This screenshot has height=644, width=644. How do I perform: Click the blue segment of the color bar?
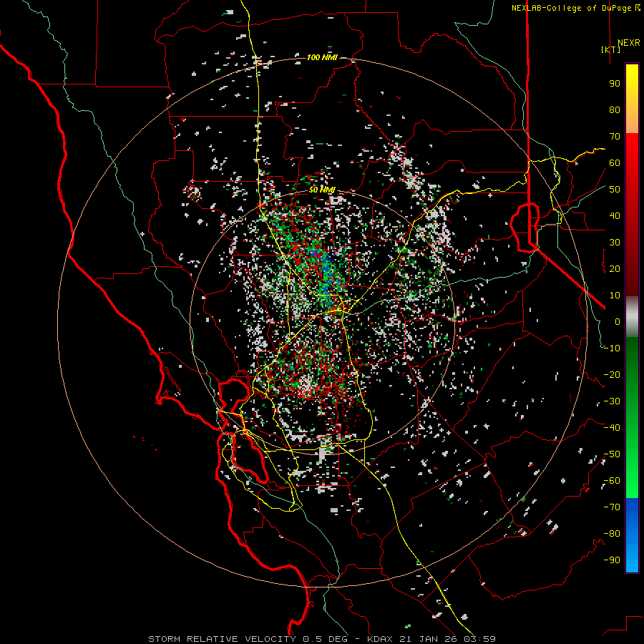(x=632, y=535)
